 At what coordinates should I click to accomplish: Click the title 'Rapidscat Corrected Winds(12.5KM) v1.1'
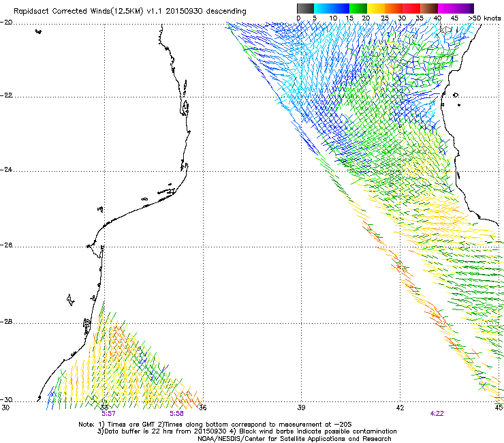click(x=89, y=12)
